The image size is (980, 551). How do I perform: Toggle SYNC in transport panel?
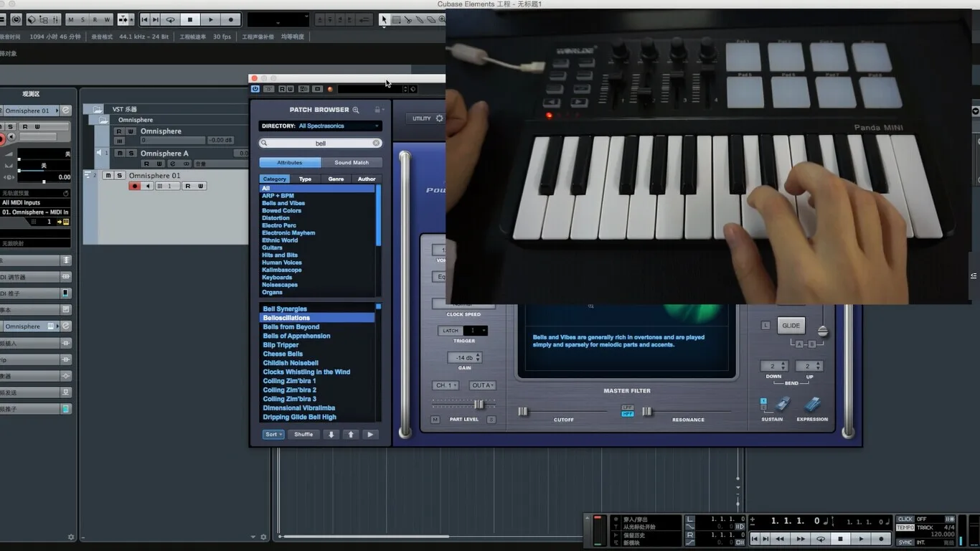(905, 542)
